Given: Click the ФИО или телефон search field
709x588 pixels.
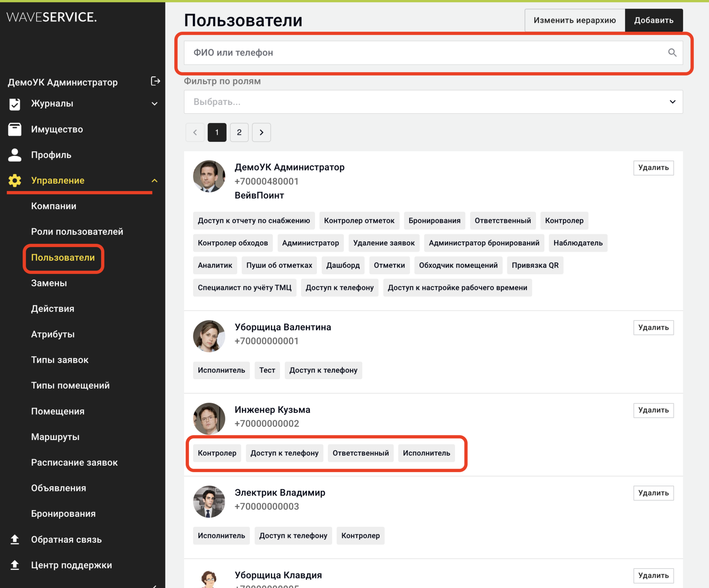Looking at the screenshot, I should click(433, 53).
